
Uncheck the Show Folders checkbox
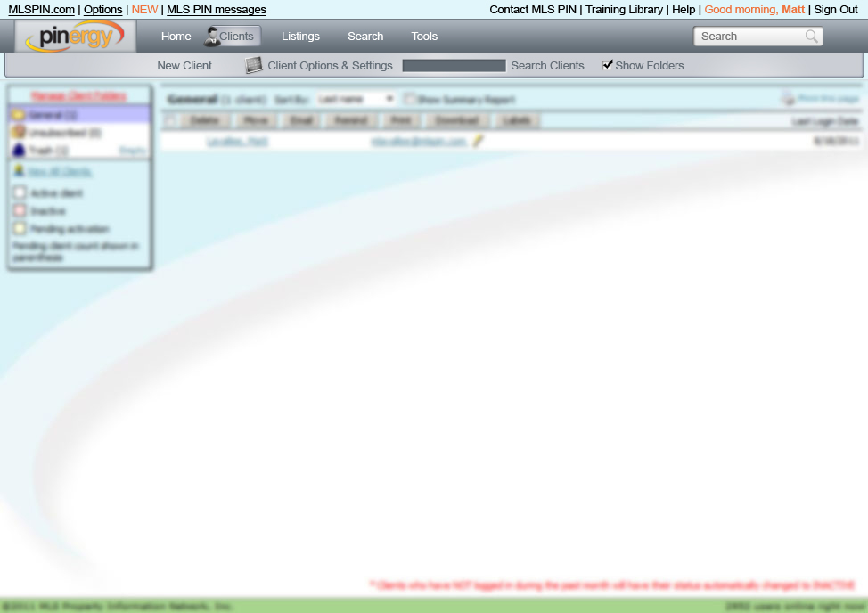[607, 65]
